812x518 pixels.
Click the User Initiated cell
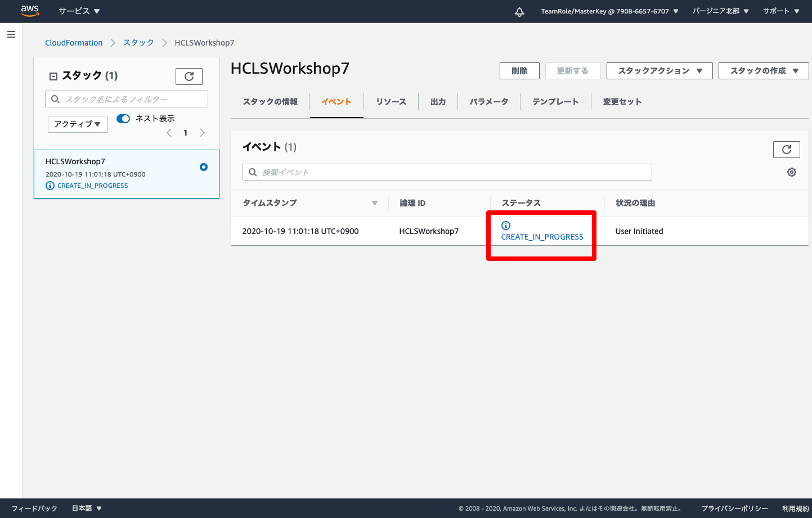(639, 231)
